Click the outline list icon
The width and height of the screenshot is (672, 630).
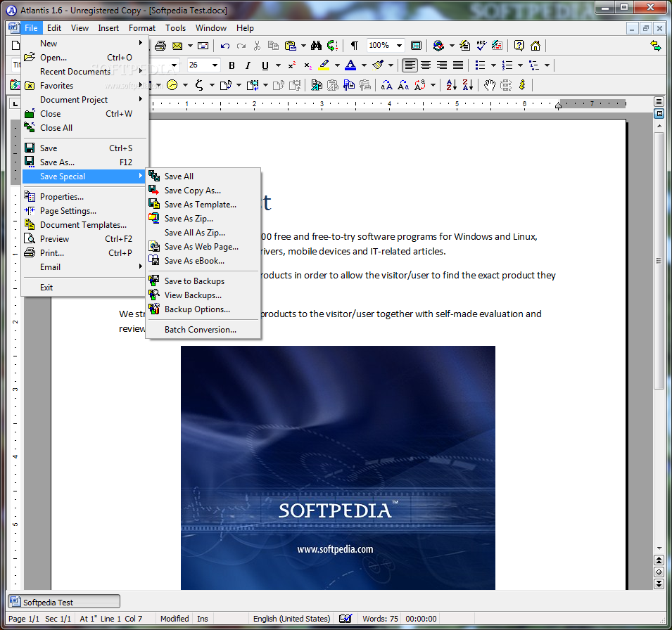[x=534, y=65]
